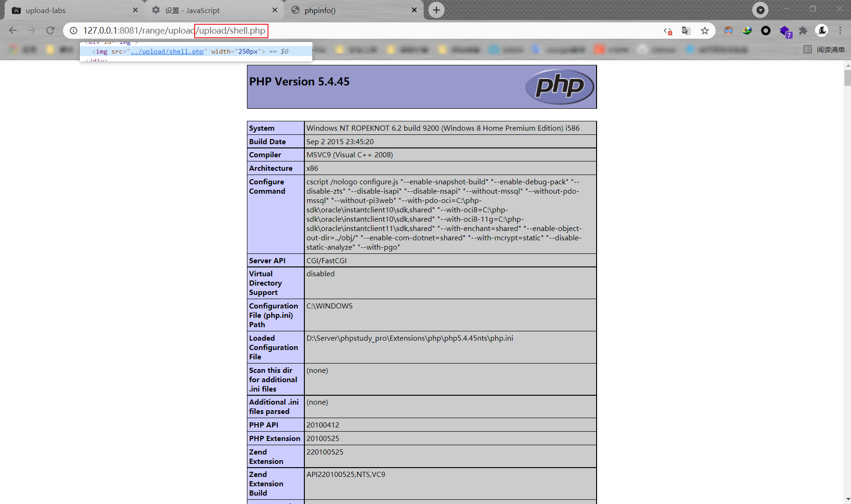
Task: Click the 20100412 value
Action: click(323, 425)
